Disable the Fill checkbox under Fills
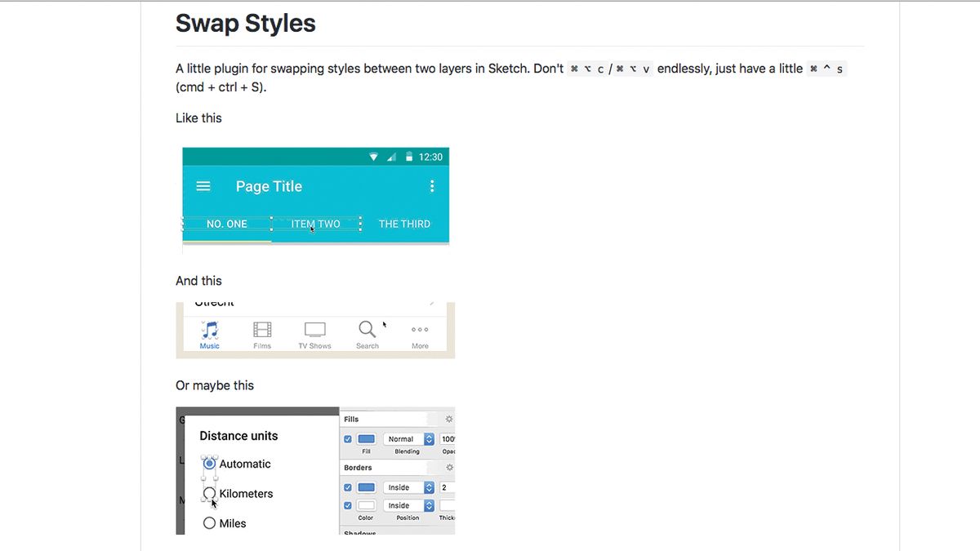980x551 pixels. coord(346,438)
